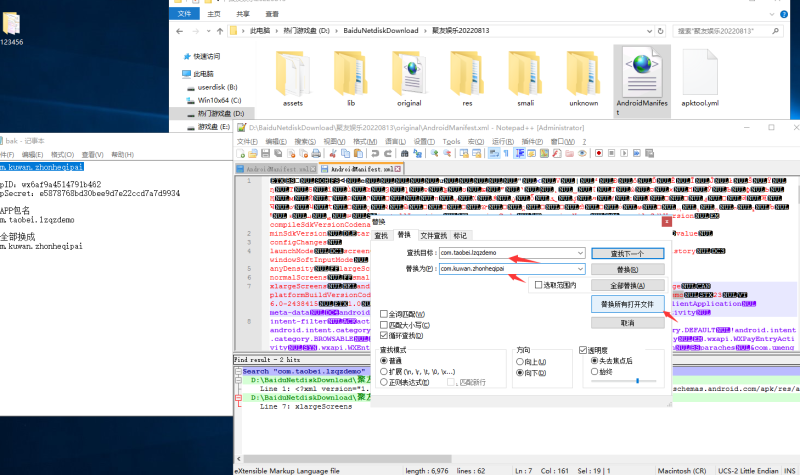Viewport: 800px width, 475px height.
Task: Select 游戏盘 (E:) in Explorer sidebar
Action: 214,127
